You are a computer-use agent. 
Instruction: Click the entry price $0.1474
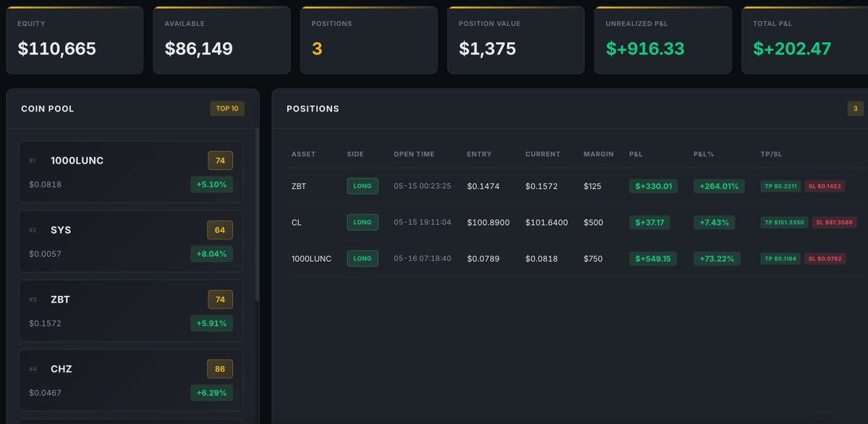pos(483,186)
